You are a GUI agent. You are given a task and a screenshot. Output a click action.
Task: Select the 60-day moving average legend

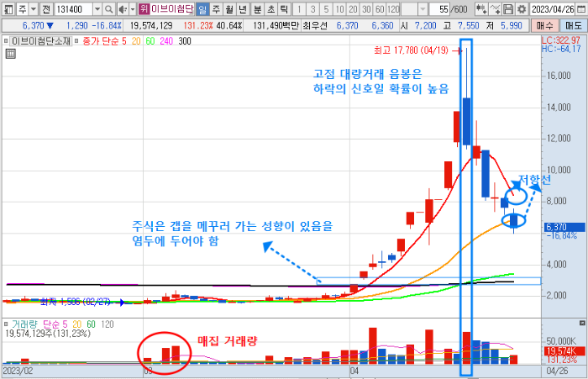pos(150,41)
